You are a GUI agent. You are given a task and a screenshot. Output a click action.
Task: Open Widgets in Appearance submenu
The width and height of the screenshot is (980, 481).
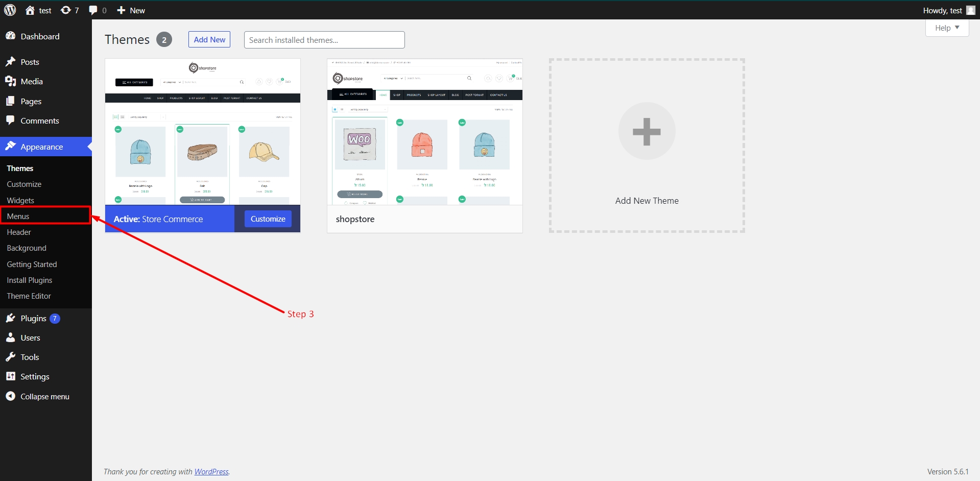tap(20, 200)
